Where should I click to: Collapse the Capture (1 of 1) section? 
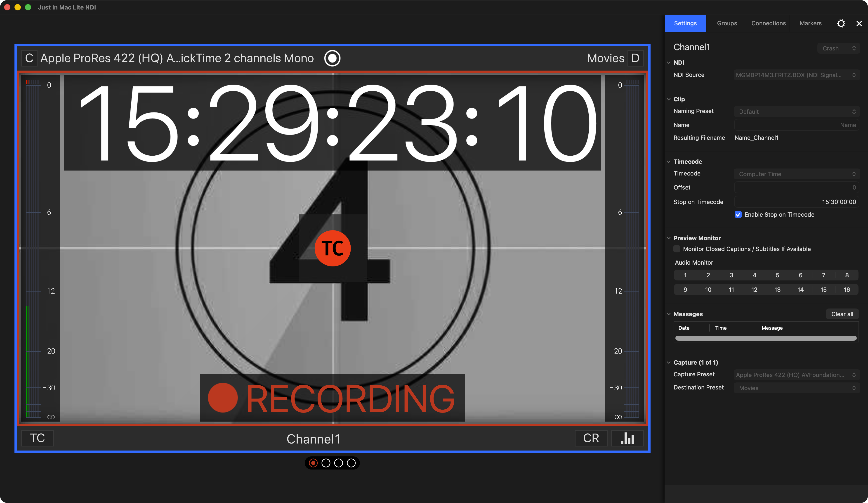pyautogui.click(x=669, y=362)
